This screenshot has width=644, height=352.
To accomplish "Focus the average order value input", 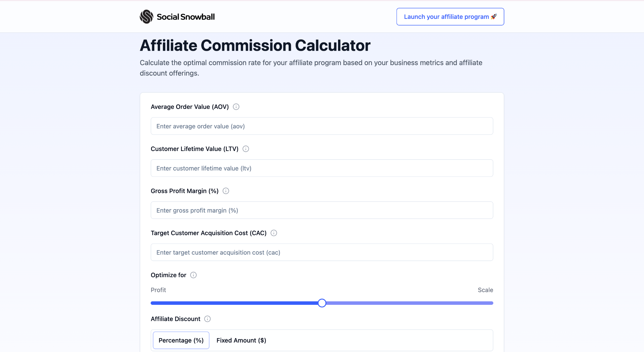I will click(322, 126).
